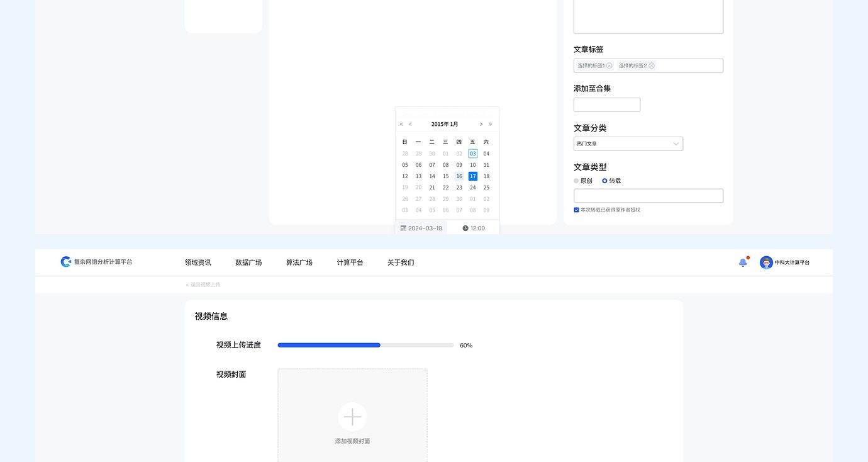Viewport: 868px width, 462px height.
Task: Click the 60% progress value
Action: click(466, 346)
